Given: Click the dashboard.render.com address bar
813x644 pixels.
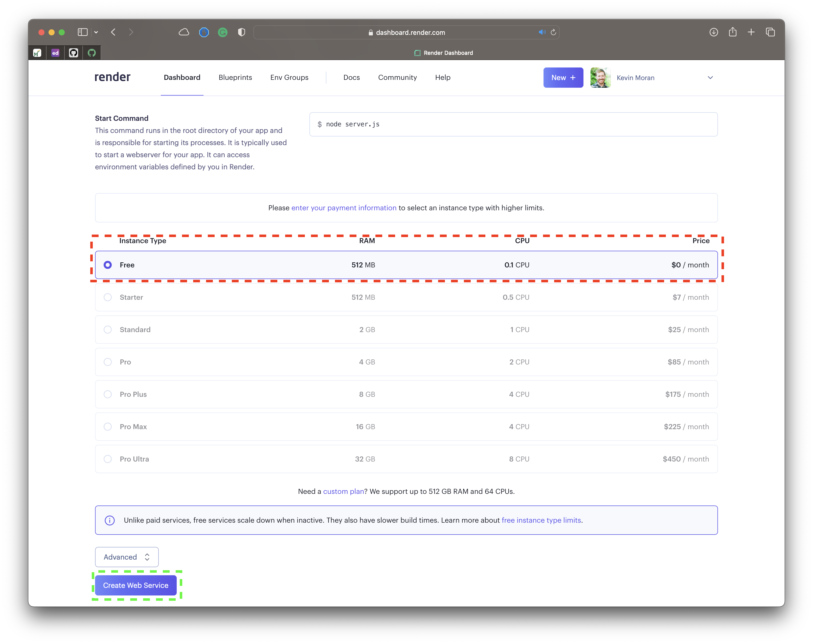Looking at the screenshot, I should 406,32.
